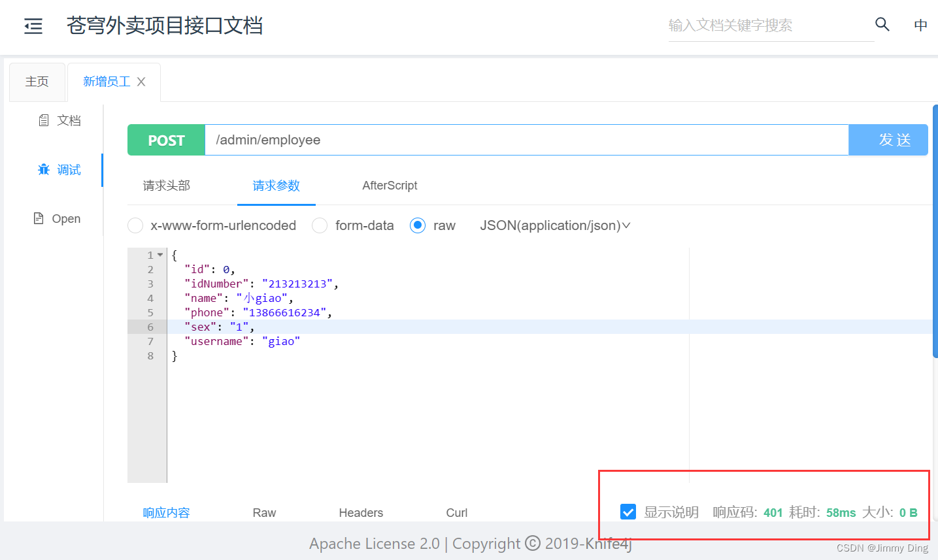The width and height of the screenshot is (938, 560).
Task: Select the 调试 bug icon
Action: [x=44, y=170]
